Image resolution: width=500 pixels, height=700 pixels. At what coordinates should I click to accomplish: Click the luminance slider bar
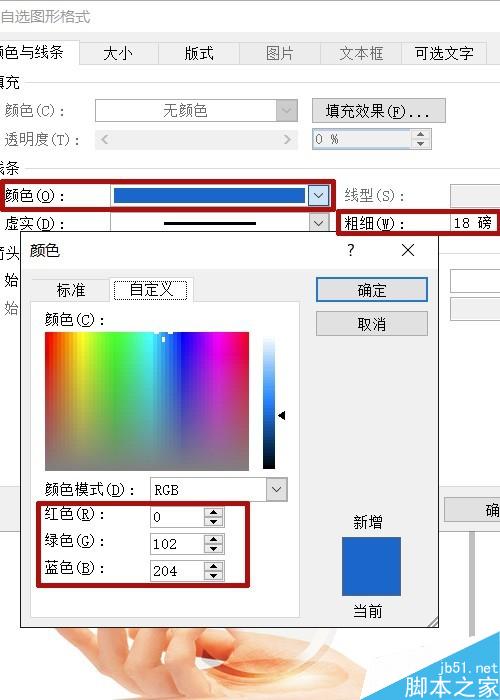tap(269, 403)
